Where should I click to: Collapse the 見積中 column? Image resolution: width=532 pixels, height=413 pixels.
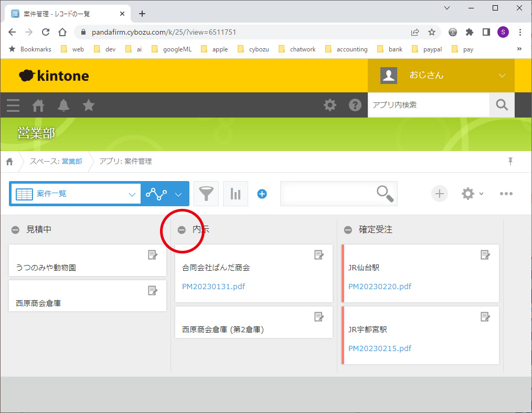pyautogui.click(x=16, y=230)
